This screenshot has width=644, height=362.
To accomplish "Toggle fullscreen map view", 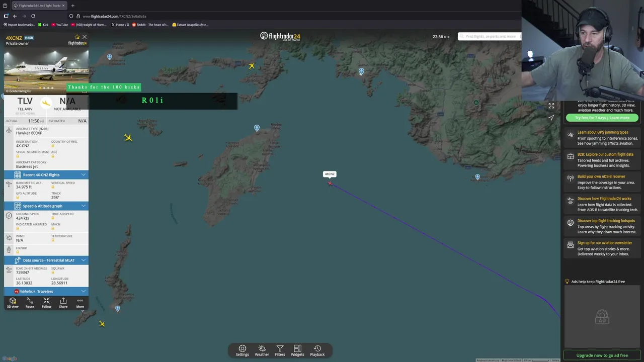I will (x=551, y=106).
